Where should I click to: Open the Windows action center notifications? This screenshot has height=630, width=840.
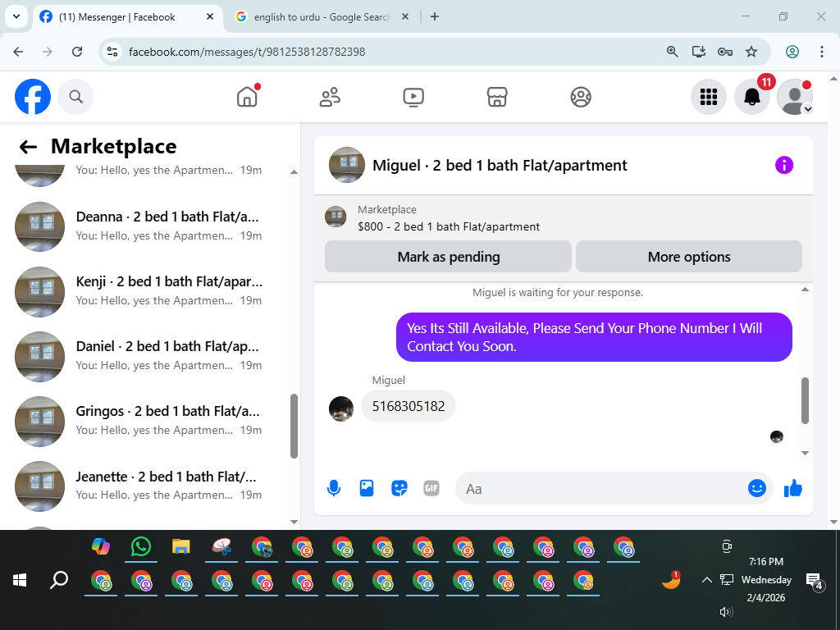tap(815, 581)
